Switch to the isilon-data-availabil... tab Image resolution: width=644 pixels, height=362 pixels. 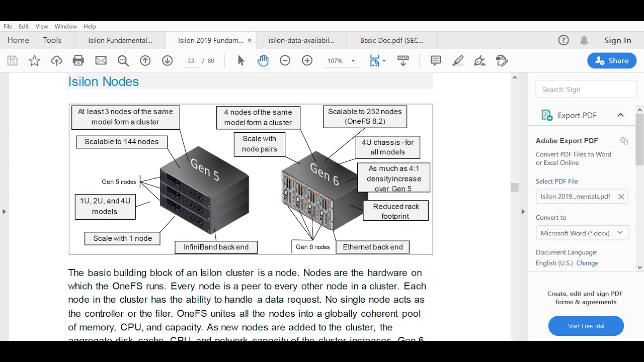301,40
